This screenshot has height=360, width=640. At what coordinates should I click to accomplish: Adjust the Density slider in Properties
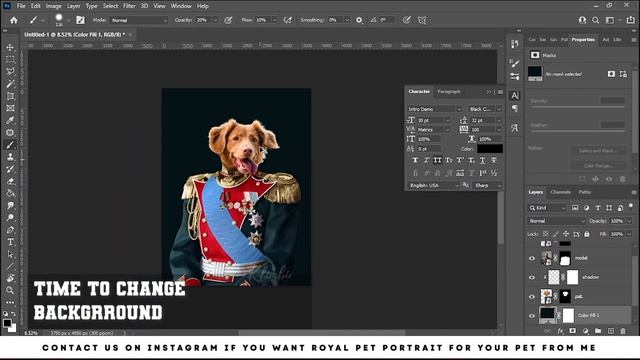click(x=578, y=107)
